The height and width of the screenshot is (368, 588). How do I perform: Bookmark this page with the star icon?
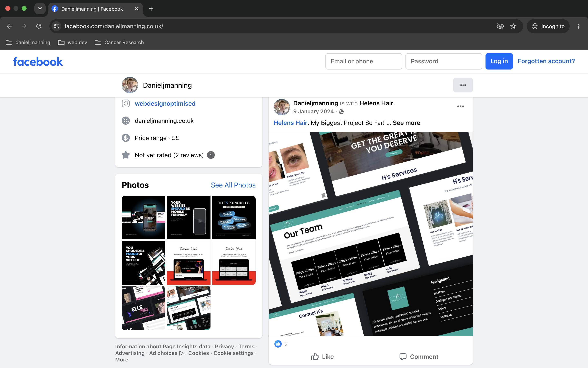(x=513, y=26)
